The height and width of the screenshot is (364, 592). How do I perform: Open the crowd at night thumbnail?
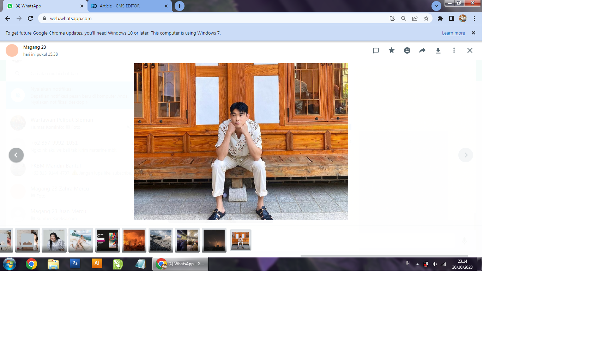click(x=187, y=240)
